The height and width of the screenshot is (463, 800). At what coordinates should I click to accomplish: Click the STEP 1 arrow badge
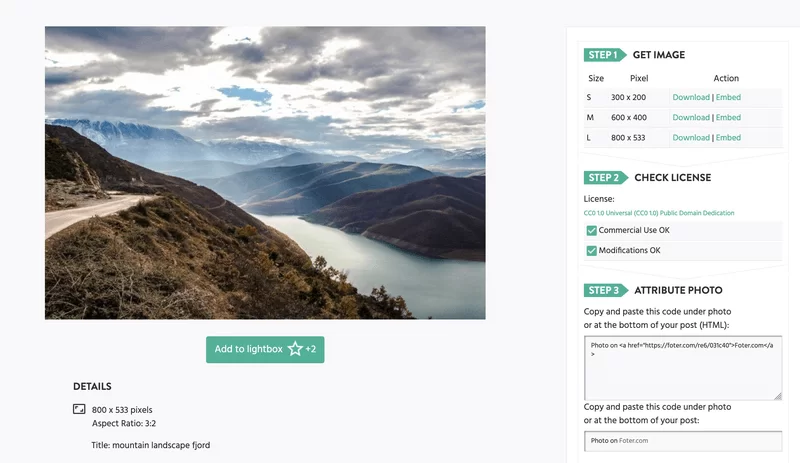click(605, 55)
